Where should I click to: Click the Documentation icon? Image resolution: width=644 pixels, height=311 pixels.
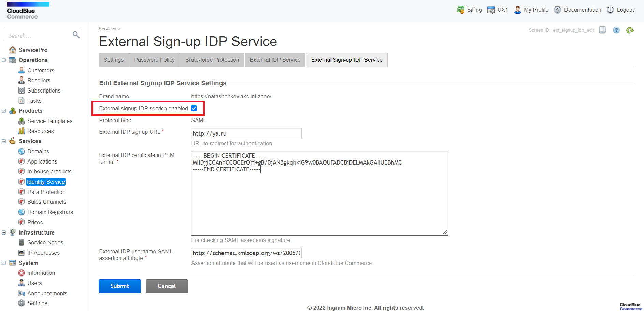point(557,10)
